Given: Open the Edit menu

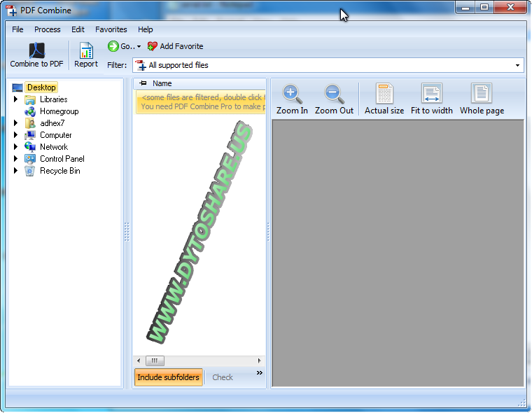Looking at the screenshot, I should point(78,29).
